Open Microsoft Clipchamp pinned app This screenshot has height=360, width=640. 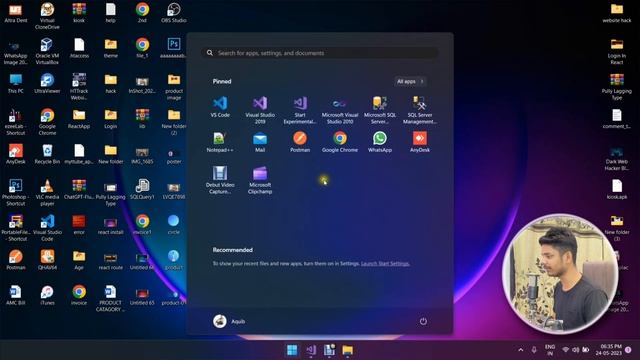pyautogui.click(x=260, y=180)
